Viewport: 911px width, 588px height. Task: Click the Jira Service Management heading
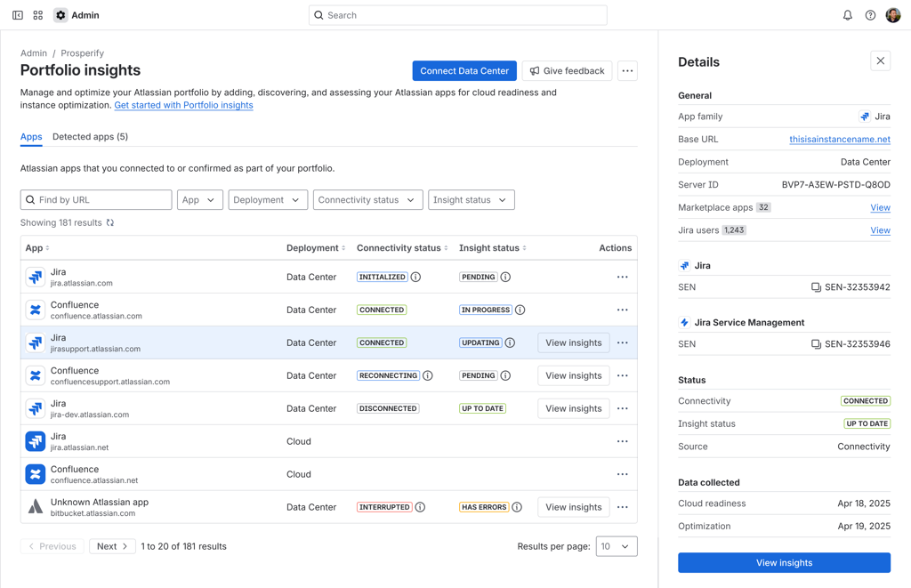[x=749, y=323]
